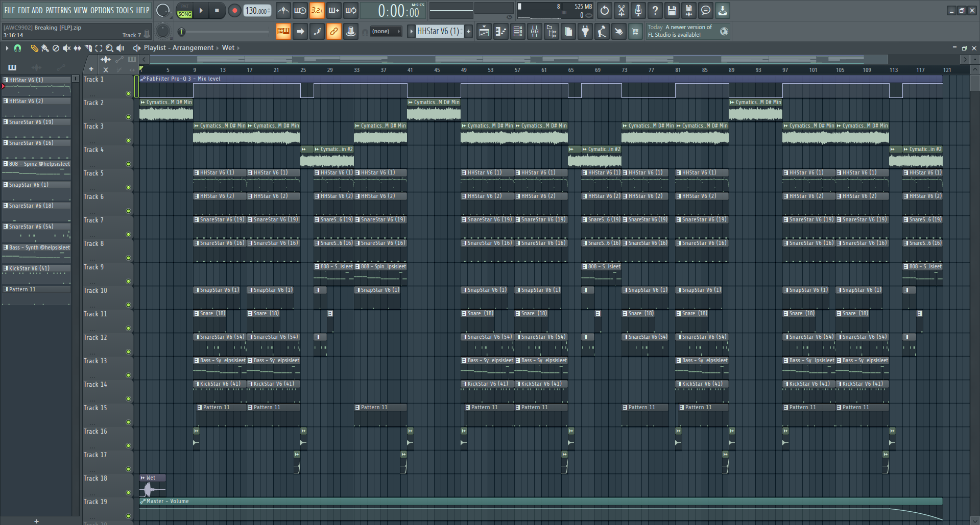
Task: Open the chat bubble support icon
Action: (x=706, y=10)
